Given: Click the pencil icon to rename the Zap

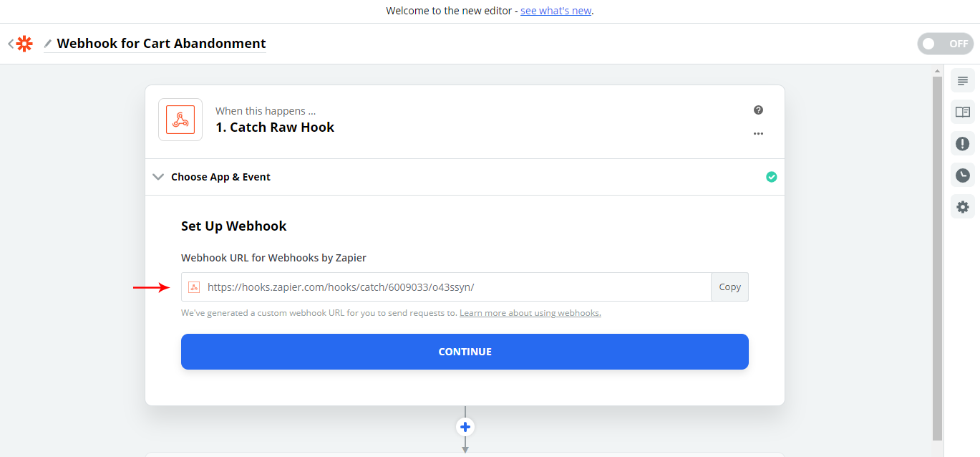Looking at the screenshot, I should (48, 44).
